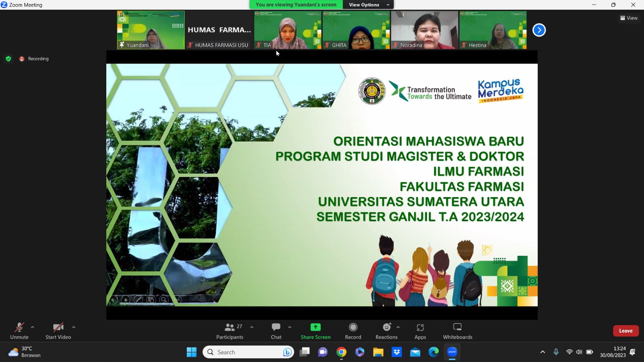
Task: Expand the Participants options arrow
Action: [252, 327]
